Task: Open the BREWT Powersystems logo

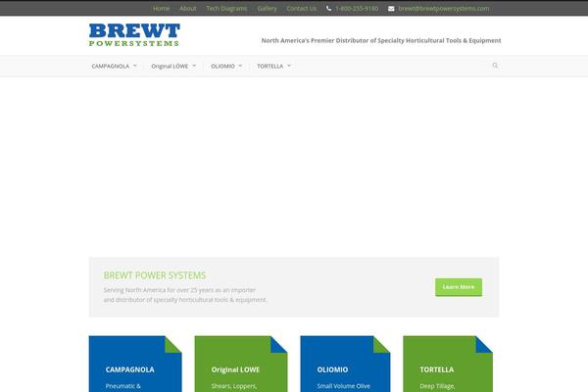Action: tap(134, 35)
